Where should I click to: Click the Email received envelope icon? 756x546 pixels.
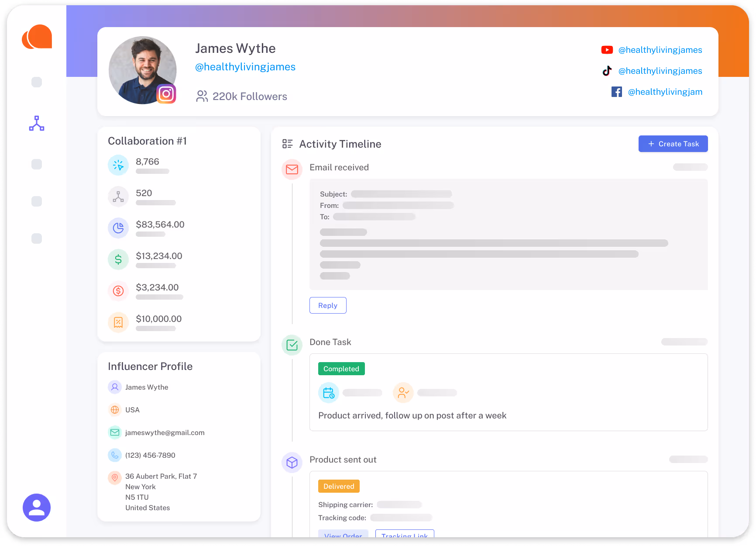[292, 169]
